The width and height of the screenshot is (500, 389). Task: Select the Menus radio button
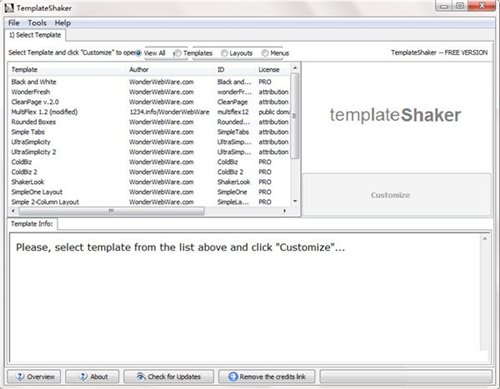pos(265,53)
